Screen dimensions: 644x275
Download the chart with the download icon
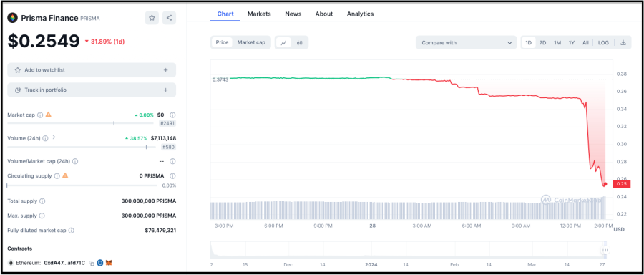623,42
